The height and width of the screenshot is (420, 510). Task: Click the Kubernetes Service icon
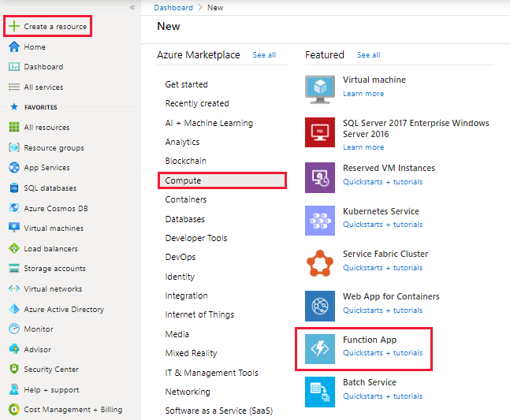point(320,221)
